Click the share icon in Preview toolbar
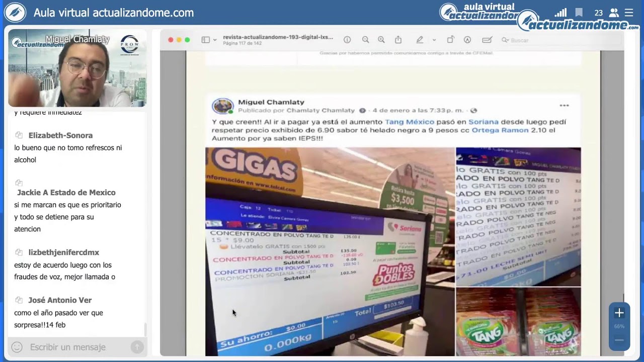 398,40
